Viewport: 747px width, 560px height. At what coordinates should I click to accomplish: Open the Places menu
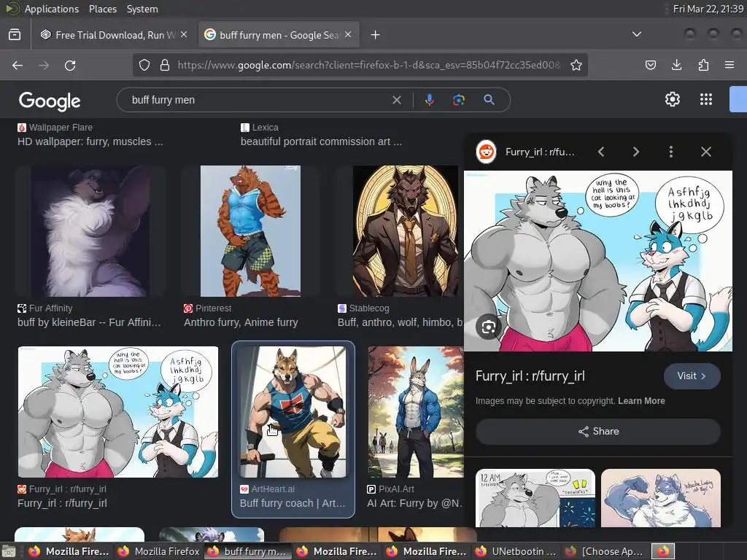click(x=102, y=9)
